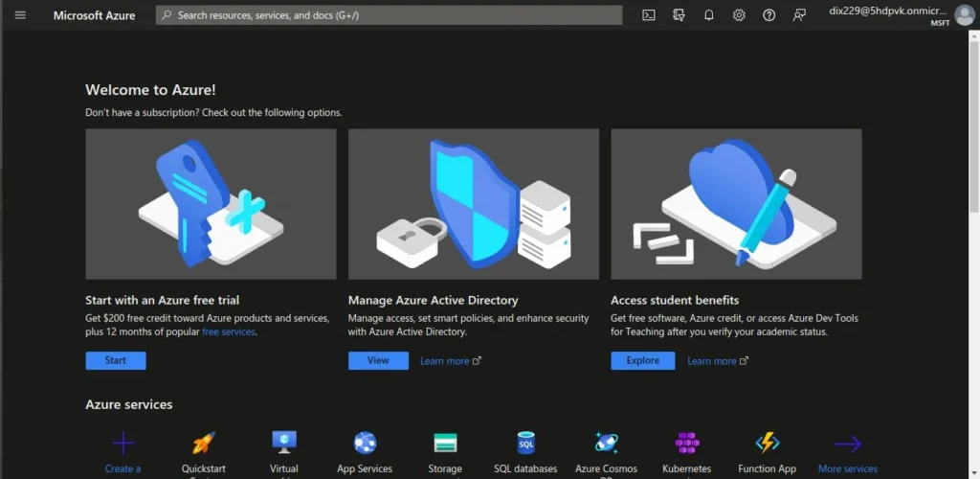Image resolution: width=980 pixels, height=479 pixels.
Task: Click the search magnifier icon
Action: pyautogui.click(x=167, y=15)
